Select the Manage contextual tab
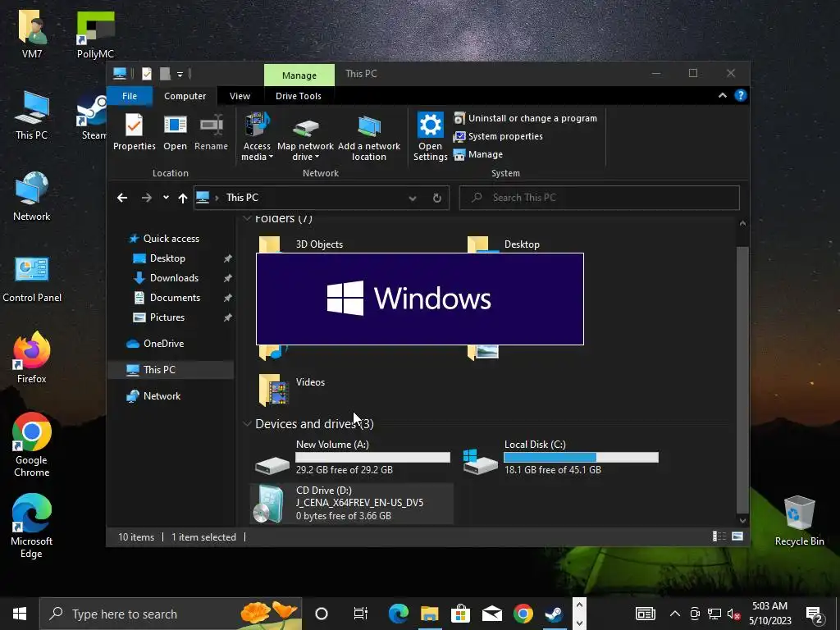 299,75
